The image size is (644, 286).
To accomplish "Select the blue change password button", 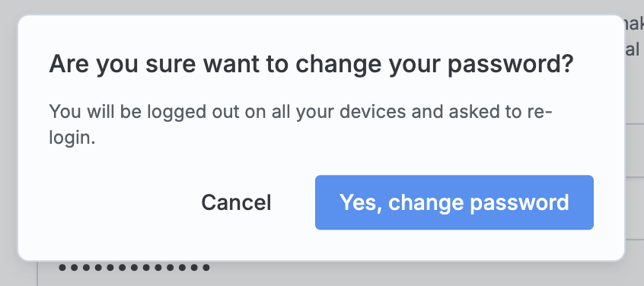I will point(454,202).
